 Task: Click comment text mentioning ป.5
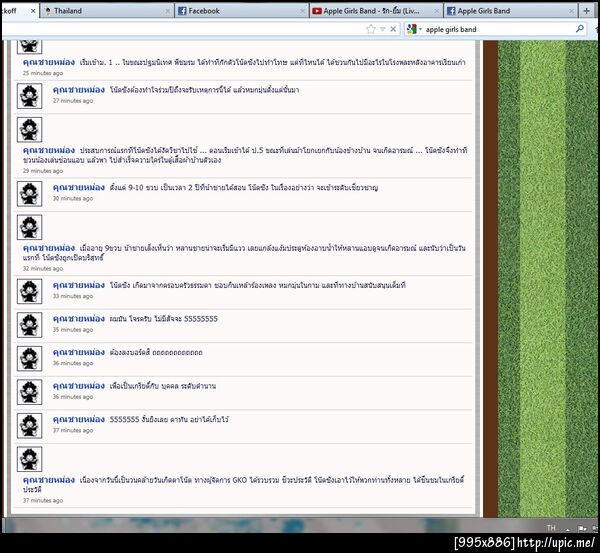tap(245, 155)
